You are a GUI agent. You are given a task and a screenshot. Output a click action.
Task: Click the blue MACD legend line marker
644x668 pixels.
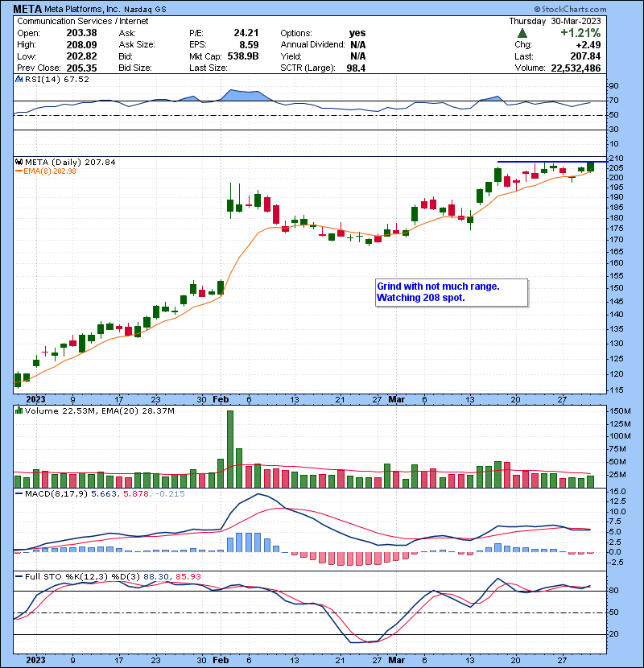coord(19,494)
